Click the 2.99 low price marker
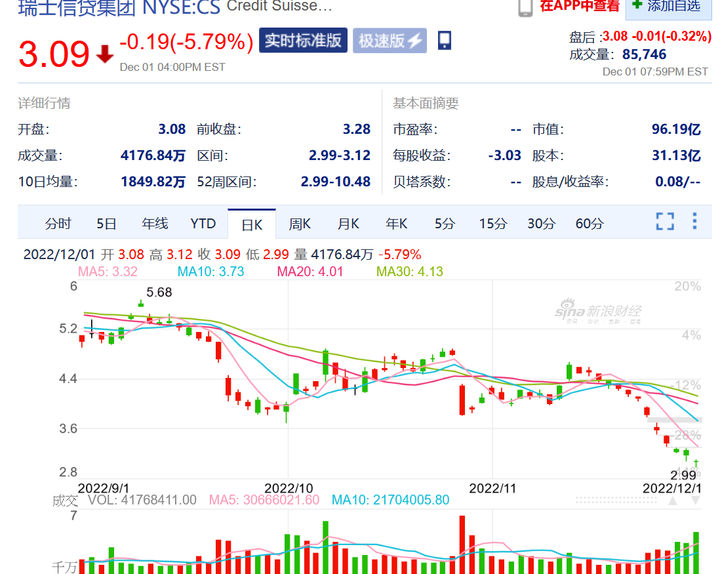Screen dimensions: 720x574 point(683,475)
